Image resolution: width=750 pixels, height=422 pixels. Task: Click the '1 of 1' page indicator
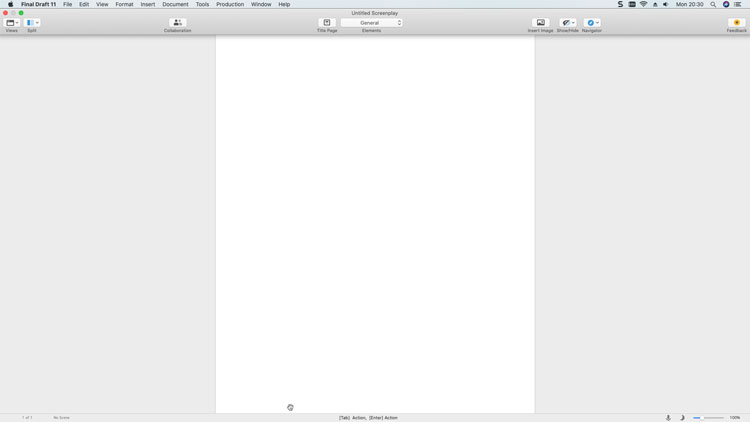[x=27, y=418]
